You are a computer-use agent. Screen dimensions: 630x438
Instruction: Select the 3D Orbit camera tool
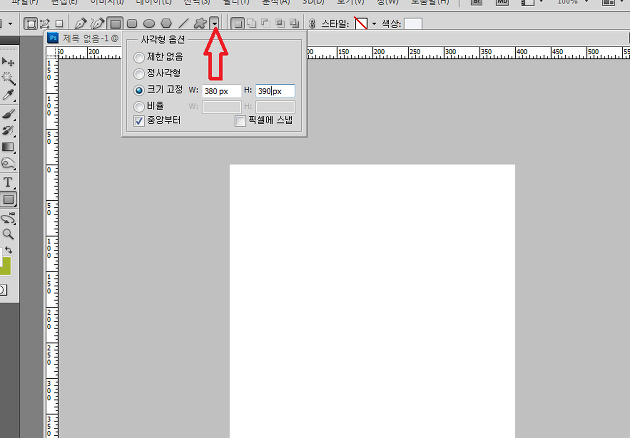coord(8,218)
